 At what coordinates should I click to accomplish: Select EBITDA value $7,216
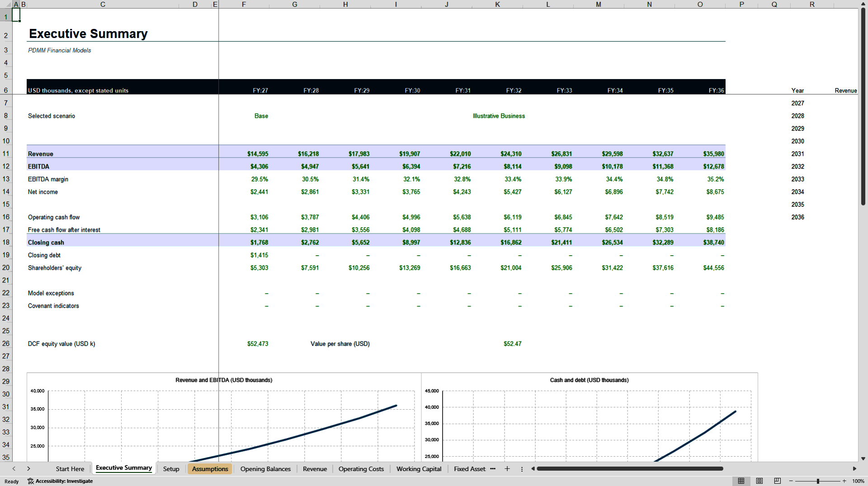[x=462, y=166]
